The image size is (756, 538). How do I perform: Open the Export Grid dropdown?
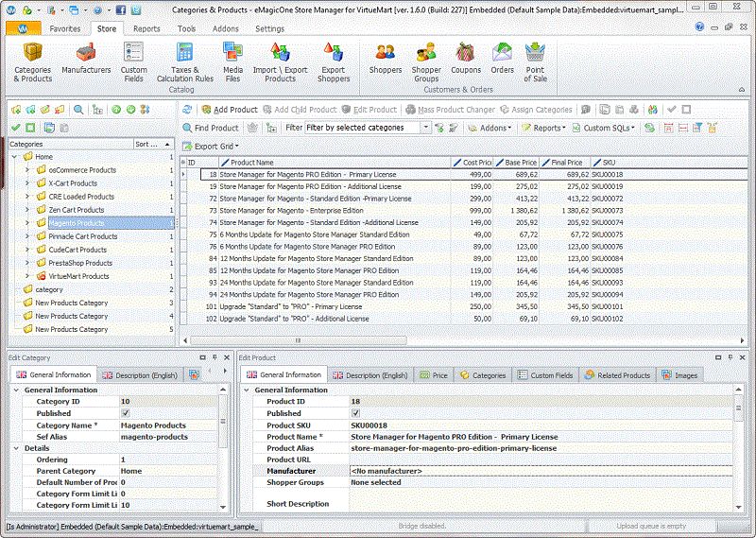click(x=211, y=147)
